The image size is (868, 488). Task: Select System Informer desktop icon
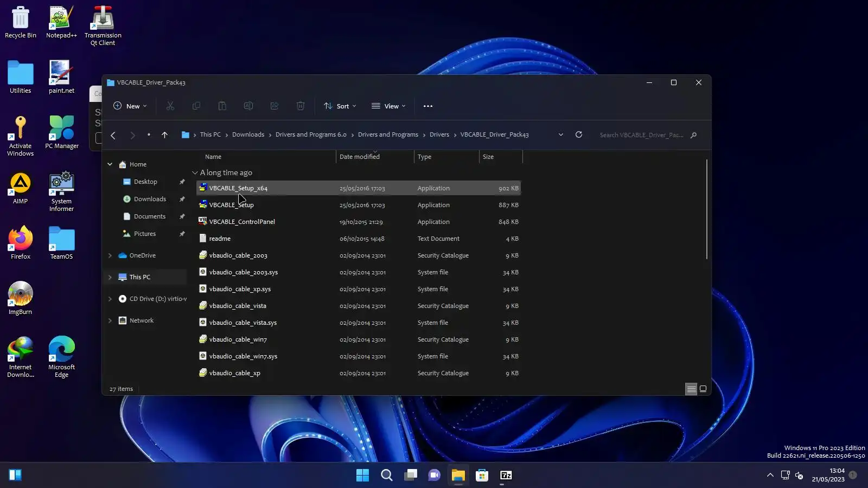pos(61,192)
